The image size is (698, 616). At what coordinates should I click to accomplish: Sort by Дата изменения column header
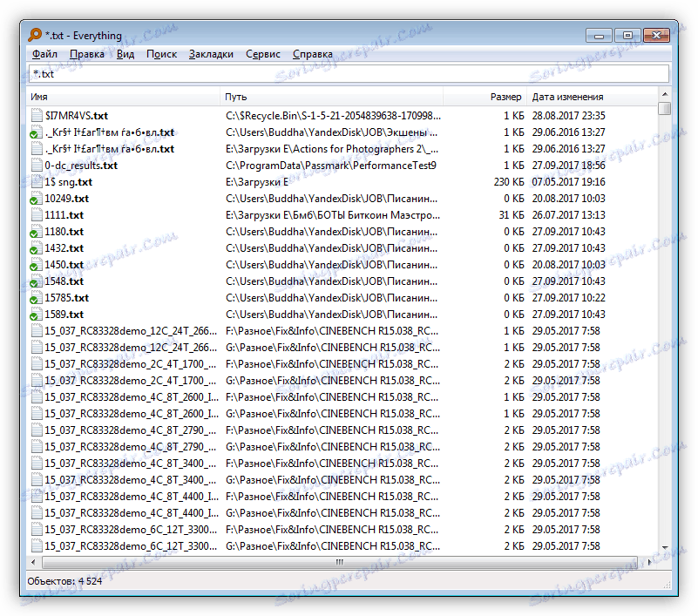(x=592, y=97)
